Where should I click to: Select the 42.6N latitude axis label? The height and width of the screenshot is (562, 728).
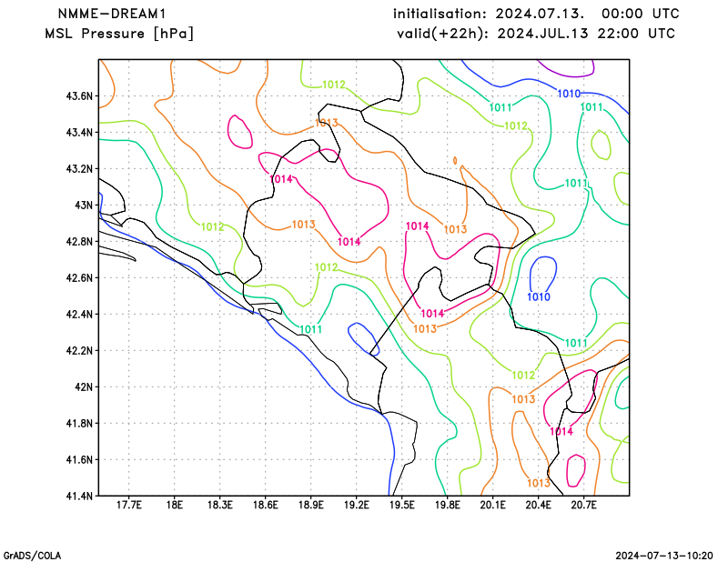coord(80,278)
